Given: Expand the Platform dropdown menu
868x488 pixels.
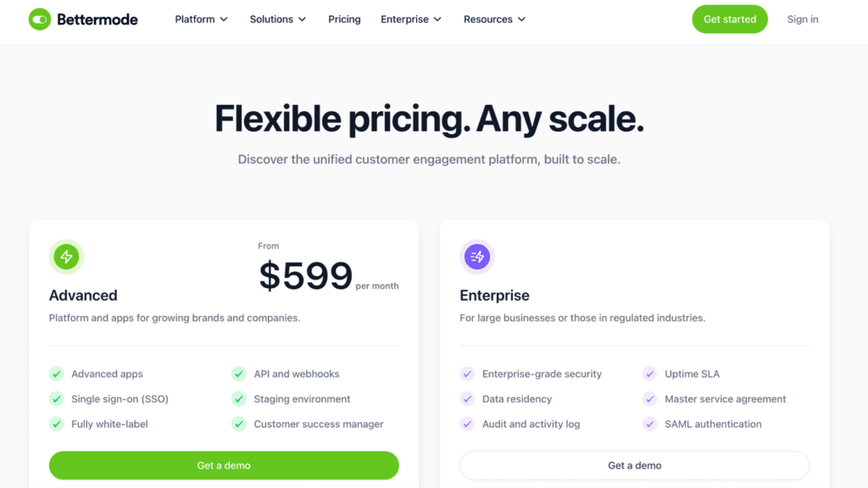Looking at the screenshot, I should click(x=202, y=19).
